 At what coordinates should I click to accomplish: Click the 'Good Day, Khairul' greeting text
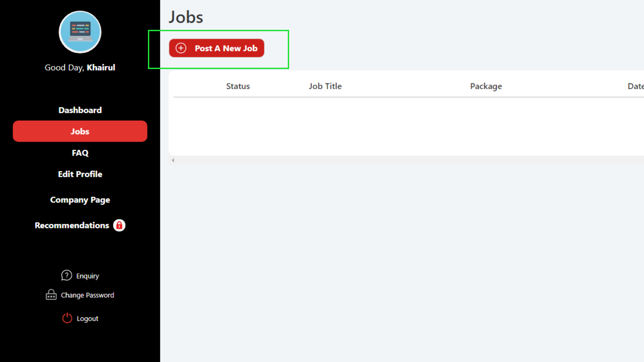pos(80,68)
